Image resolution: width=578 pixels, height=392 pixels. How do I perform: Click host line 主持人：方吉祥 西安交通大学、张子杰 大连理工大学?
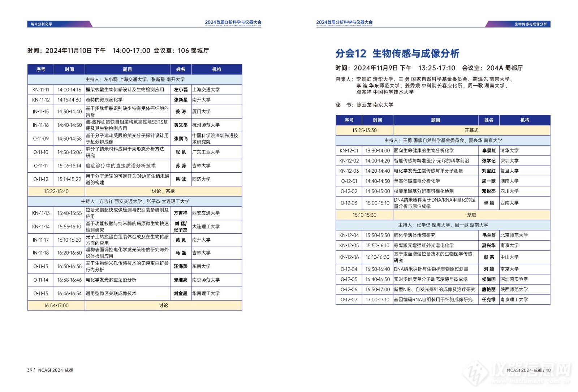pos(135,201)
